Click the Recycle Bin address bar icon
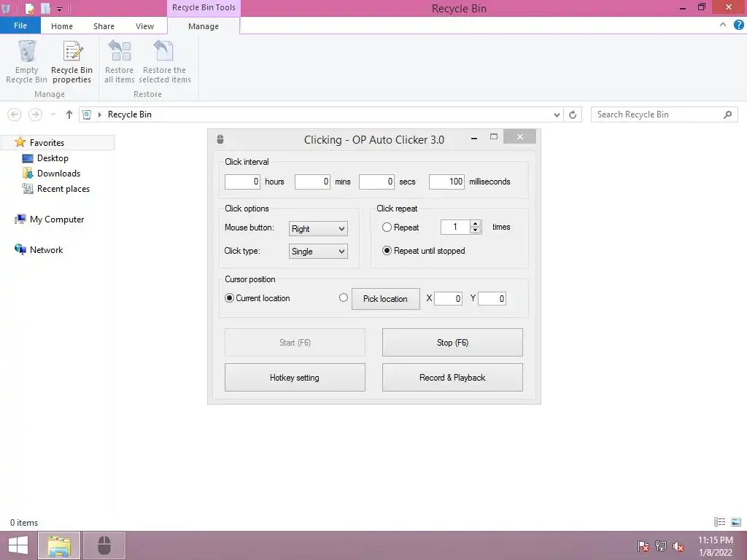Viewport: 747px width, 560px height. (87, 114)
